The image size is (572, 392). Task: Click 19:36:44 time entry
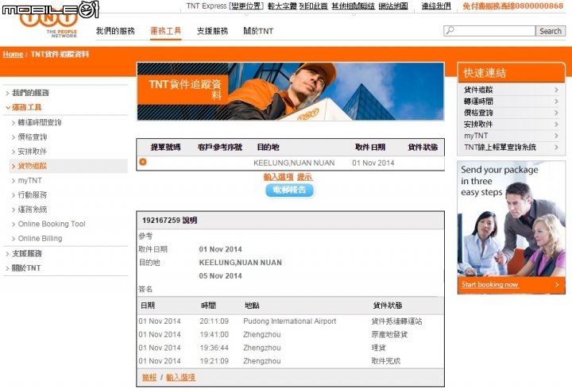[x=214, y=348]
